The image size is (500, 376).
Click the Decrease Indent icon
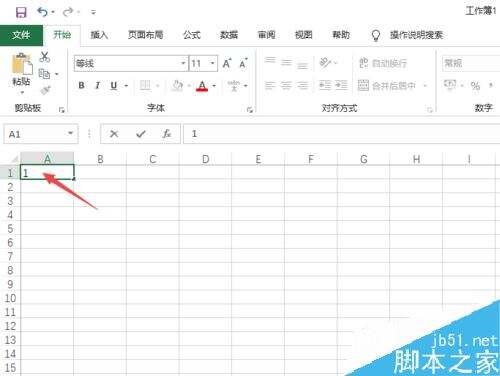click(x=325, y=86)
